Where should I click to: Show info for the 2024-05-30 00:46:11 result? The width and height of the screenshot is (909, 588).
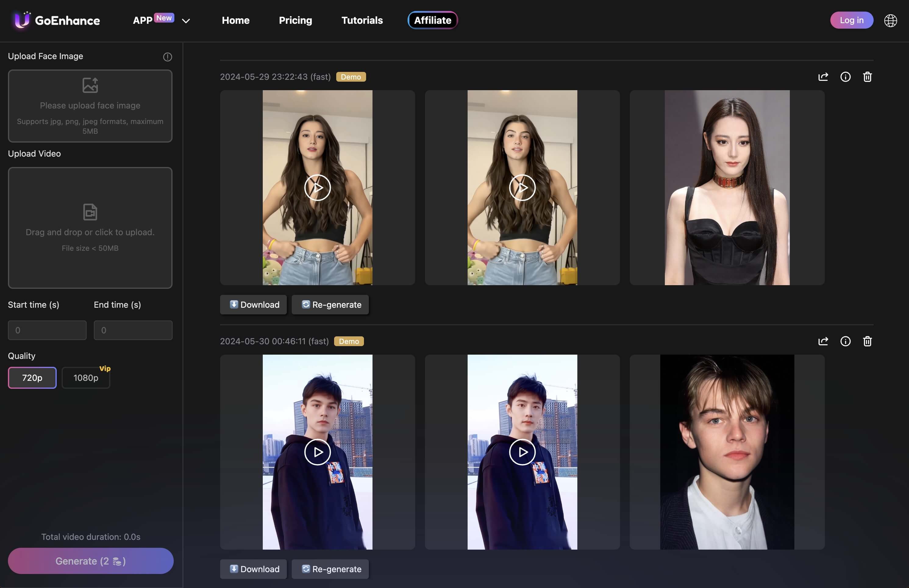pyautogui.click(x=845, y=341)
